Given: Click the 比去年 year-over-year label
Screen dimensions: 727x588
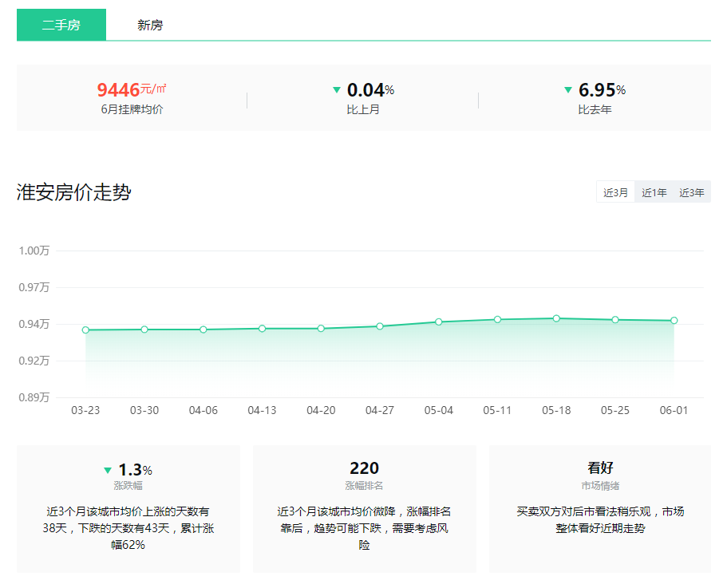Looking at the screenshot, I should [595, 109].
